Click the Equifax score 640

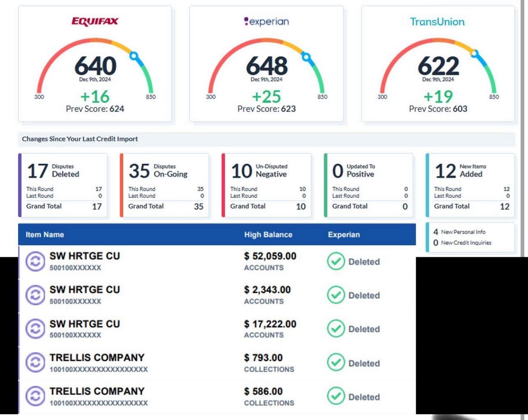coord(95,66)
